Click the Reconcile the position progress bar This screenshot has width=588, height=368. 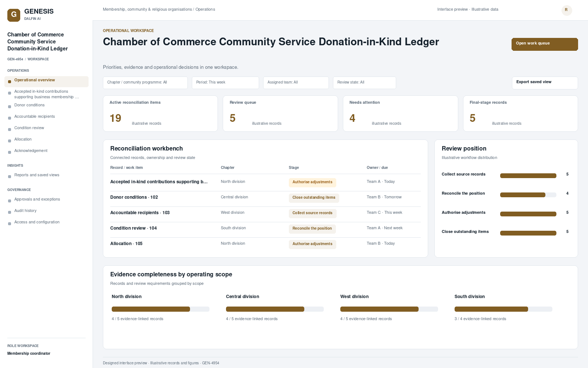pos(528,195)
